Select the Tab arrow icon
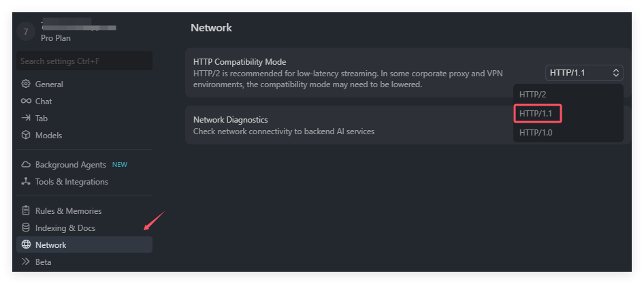 click(x=26, y=118)
